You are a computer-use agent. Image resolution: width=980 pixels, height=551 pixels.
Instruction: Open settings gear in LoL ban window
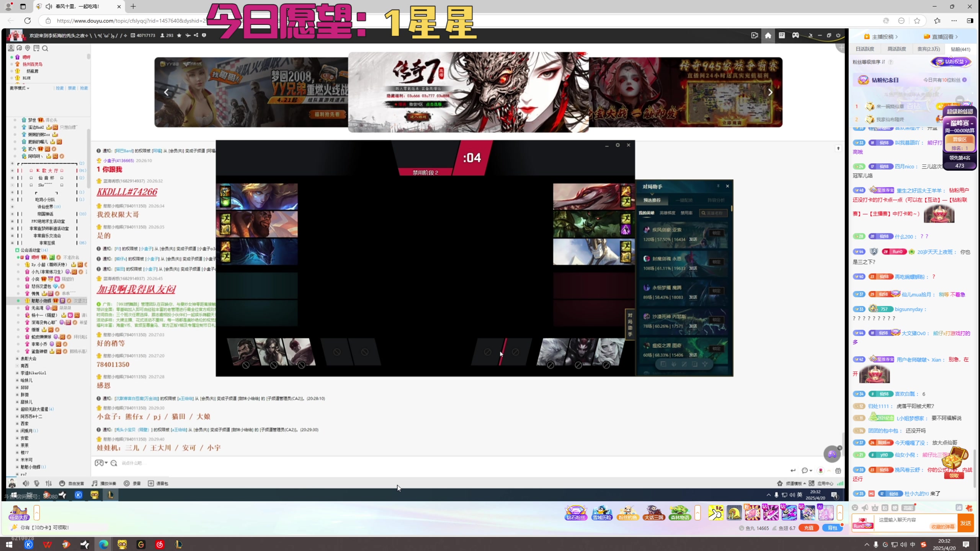click(x=617, y=145)
